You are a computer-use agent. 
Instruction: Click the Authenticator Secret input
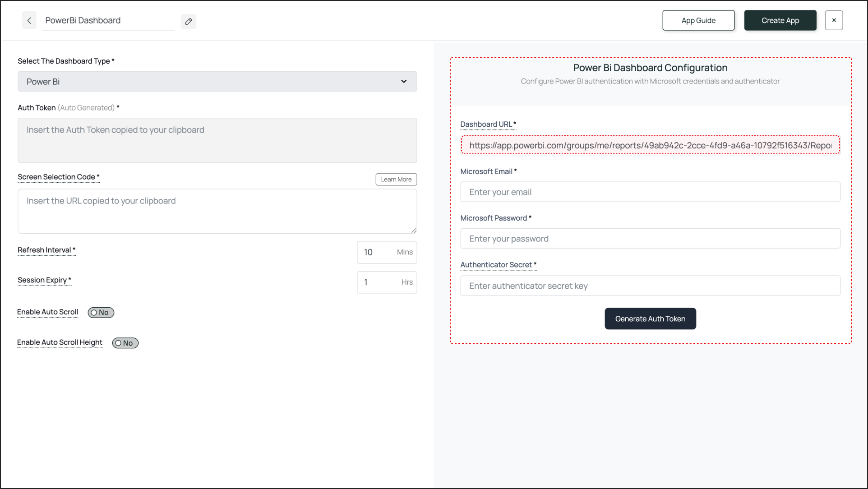tap(650, 286)
